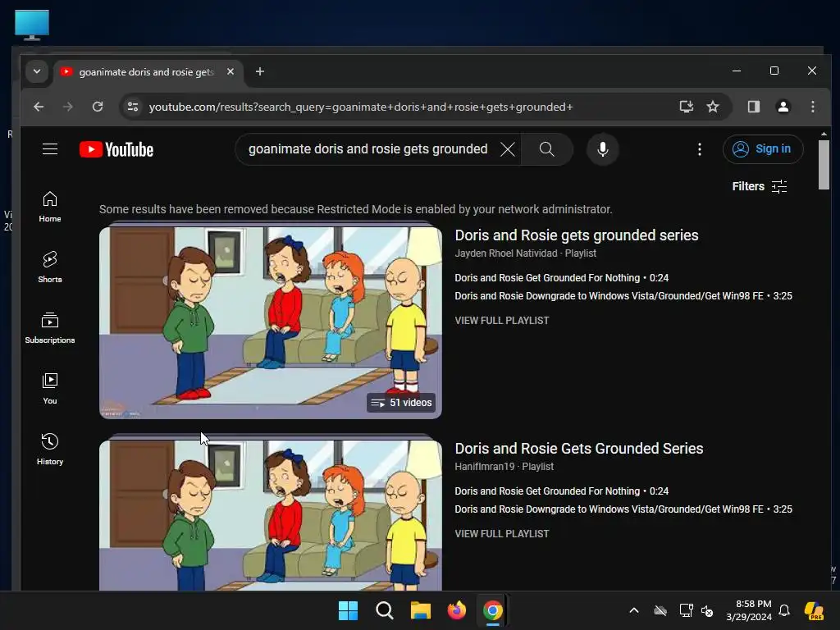The height and width of the screenshot is (630, 840).
Task: Visit the HanifImran19 channel link
Action: 484,467
